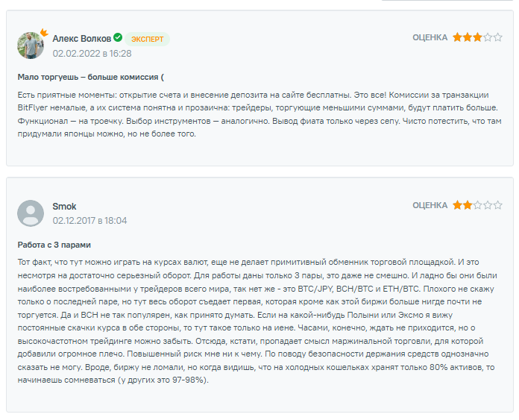Screen dimensions: 519x420
Task: Click the first star in Алекс Волков's rating
Action: 457,37
